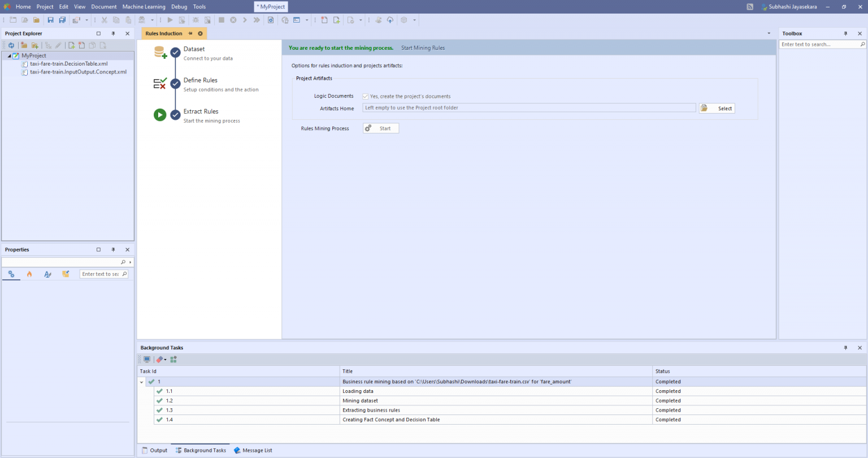Viewport: 868px width, 458px height.
Task: Expand the Properties search options arrow
Action: pos(131,262)
